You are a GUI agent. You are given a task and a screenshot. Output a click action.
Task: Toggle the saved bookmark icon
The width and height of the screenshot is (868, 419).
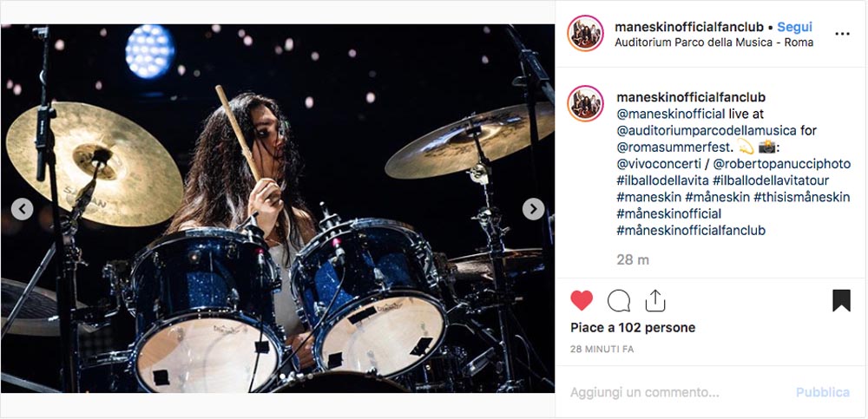tap(841, 300)
